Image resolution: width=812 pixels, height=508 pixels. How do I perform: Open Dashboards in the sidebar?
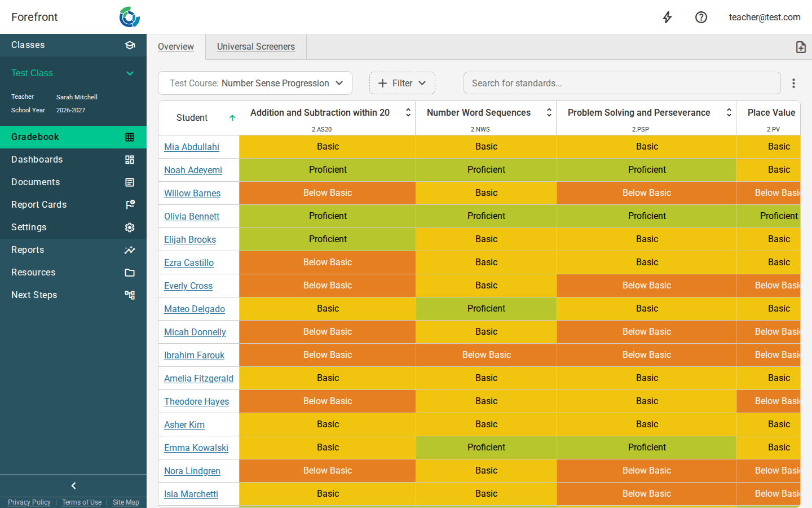pos(73,160)
